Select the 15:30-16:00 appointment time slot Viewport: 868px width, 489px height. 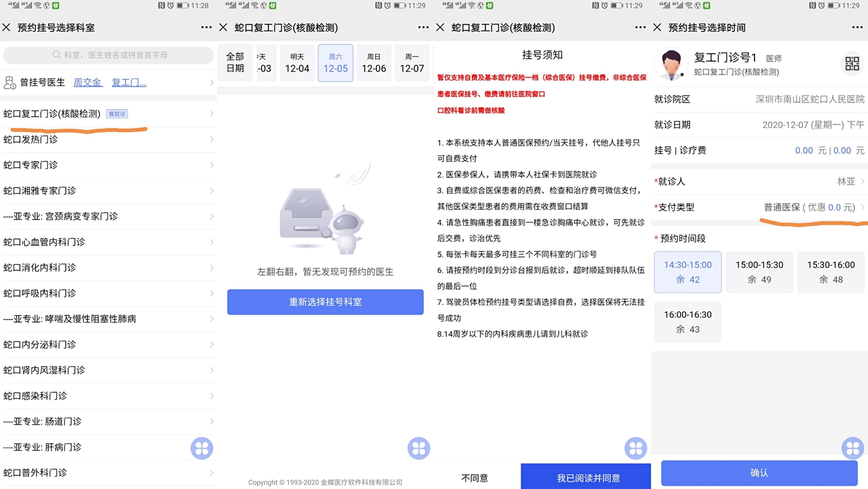coord(831,272)
